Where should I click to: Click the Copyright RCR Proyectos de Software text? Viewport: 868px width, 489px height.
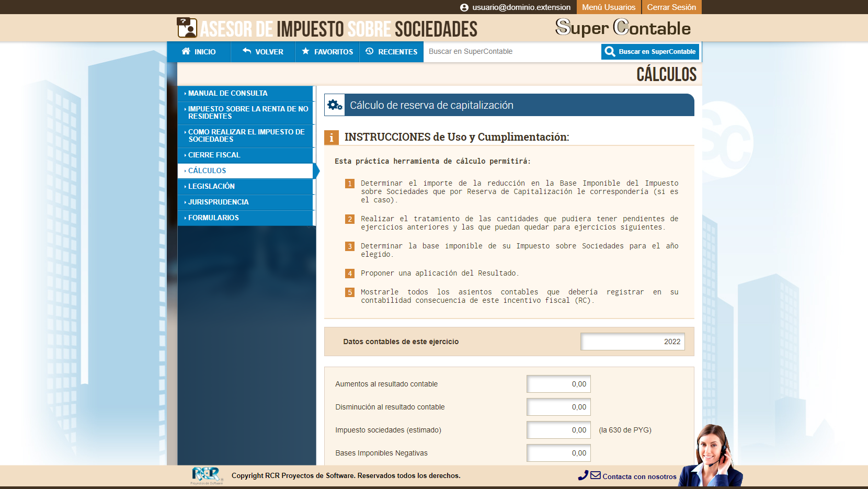click(346, 475)
